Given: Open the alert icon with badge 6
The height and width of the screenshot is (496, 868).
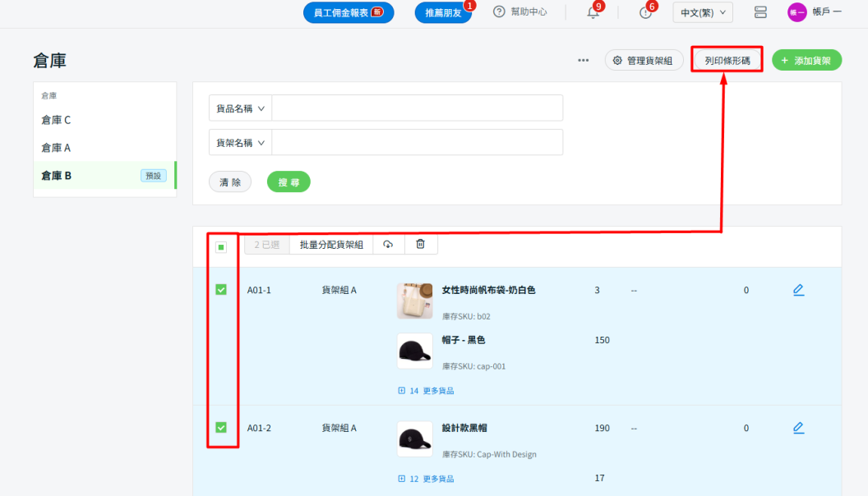Looking at the screenshot, I should point(646,12).
